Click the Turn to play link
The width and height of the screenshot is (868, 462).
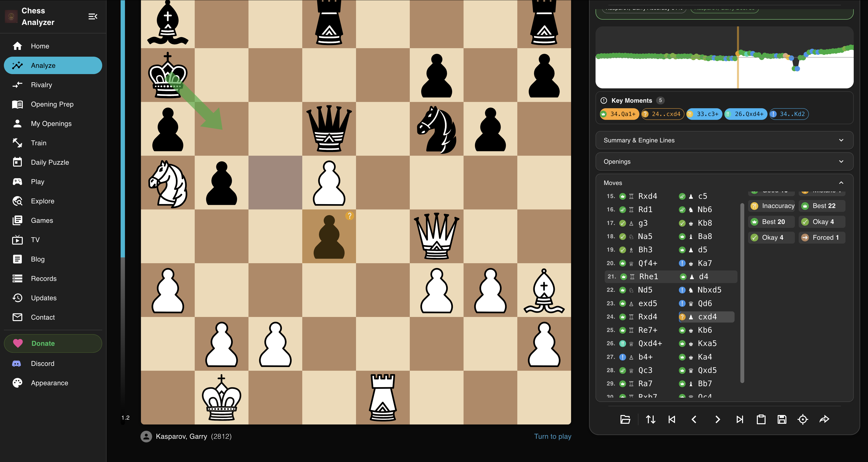coord(553,436)
